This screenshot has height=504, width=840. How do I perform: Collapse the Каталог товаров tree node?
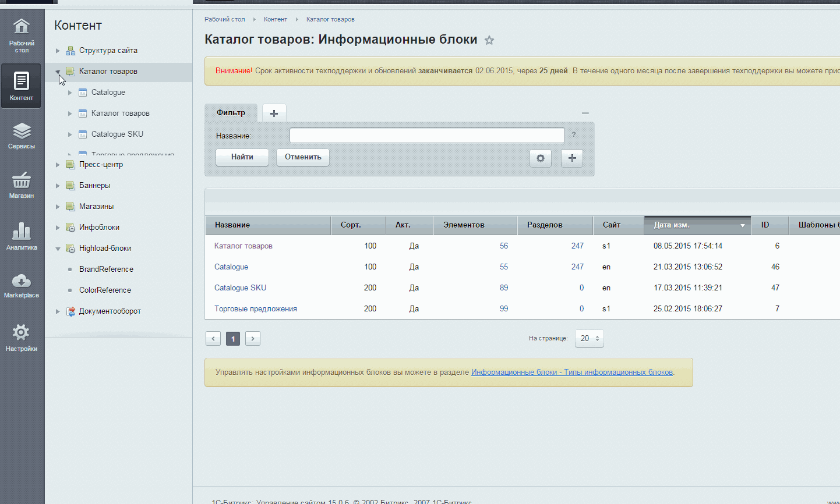58,72
